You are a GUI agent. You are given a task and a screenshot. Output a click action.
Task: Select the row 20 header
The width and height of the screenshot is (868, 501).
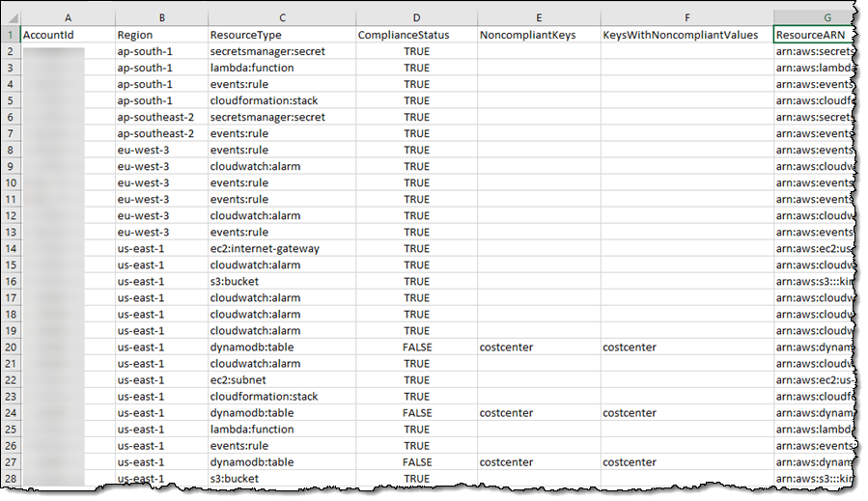10,347
